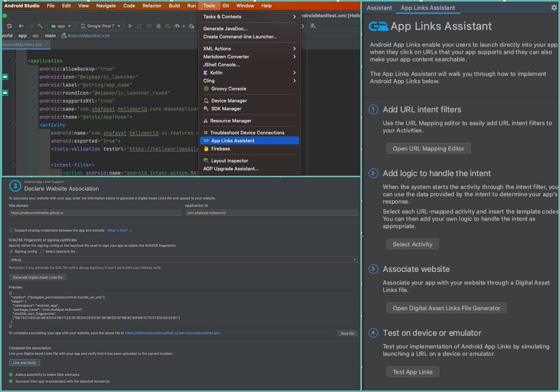Open the Android Studio app menu

[22, 6]
